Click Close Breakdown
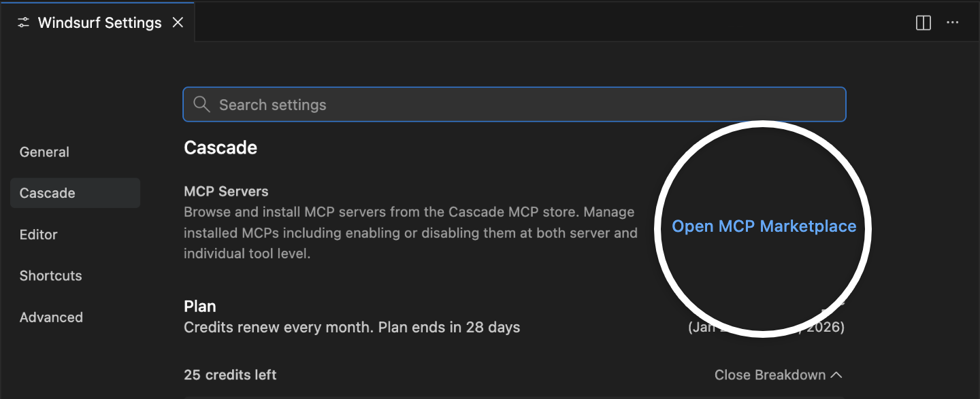980x399 pixels. 770,375
